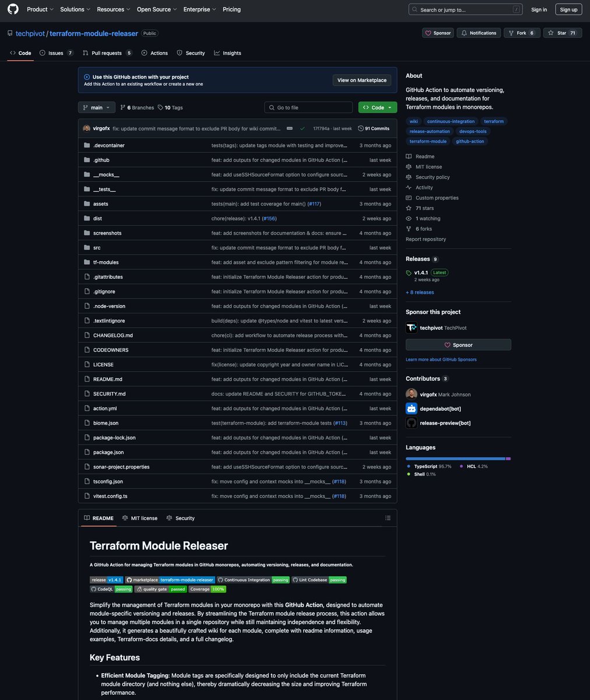Open the __mocks__ folder
Image resolution: width=590 pixels, height=700 pixels.
pyautogui.click(x=106, y=174)
